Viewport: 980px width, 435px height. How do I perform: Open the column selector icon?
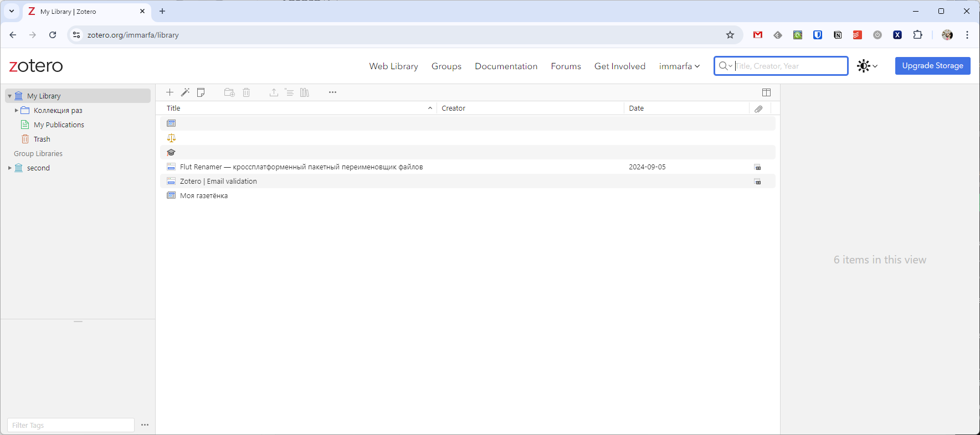tap(766, 92)
